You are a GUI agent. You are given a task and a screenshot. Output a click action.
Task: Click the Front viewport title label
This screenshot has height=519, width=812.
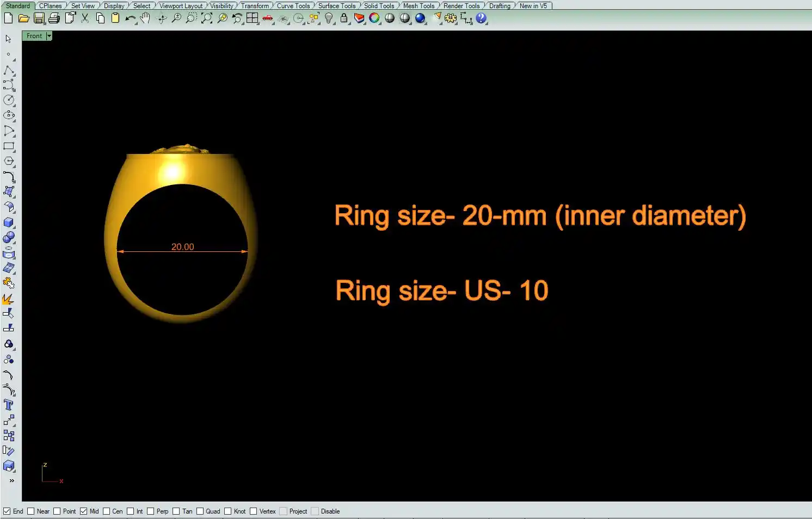coord(34,36)
